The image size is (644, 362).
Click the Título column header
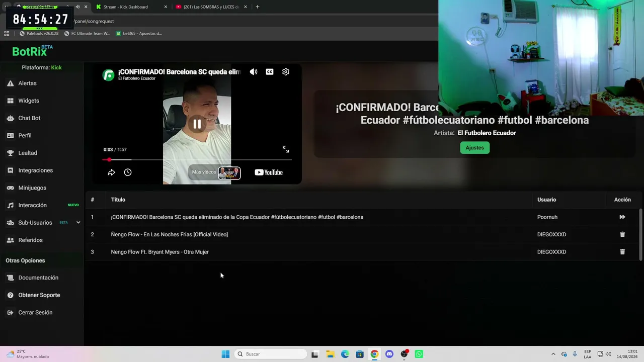[118, 200]
